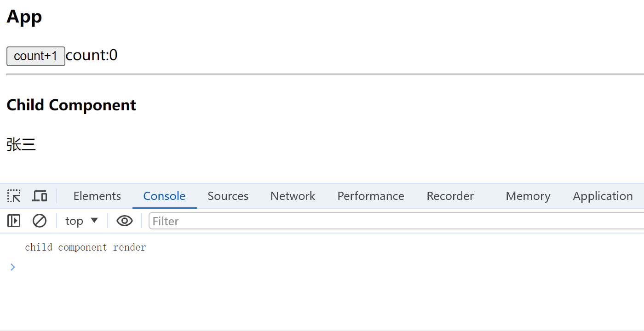Click the blue console prompt chevron
644x331 pixels.
(13, 267)
